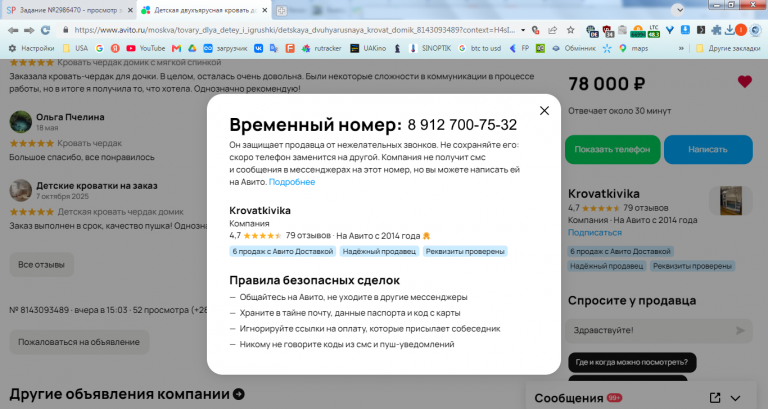Select Где и когда можно посмотреть? suggestion
The width and height of the screenshot is (768, 409).
pyautogui.click(x=632, y=362)
